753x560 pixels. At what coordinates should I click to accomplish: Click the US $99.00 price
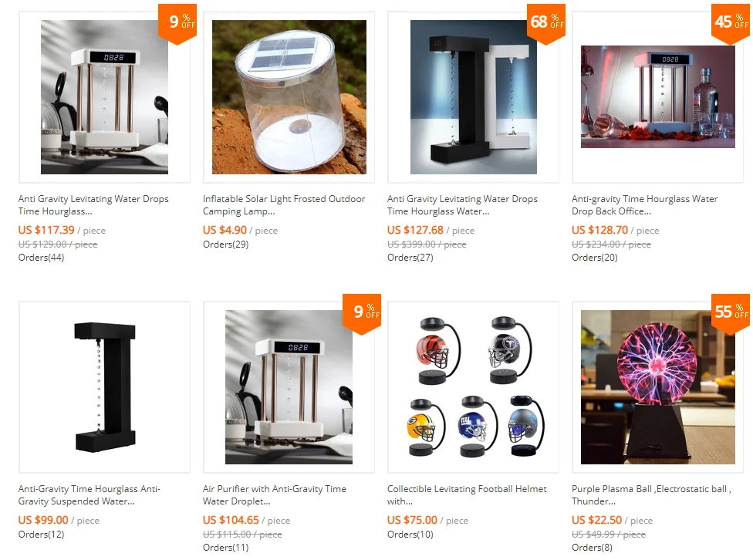(x=43, y=520)
